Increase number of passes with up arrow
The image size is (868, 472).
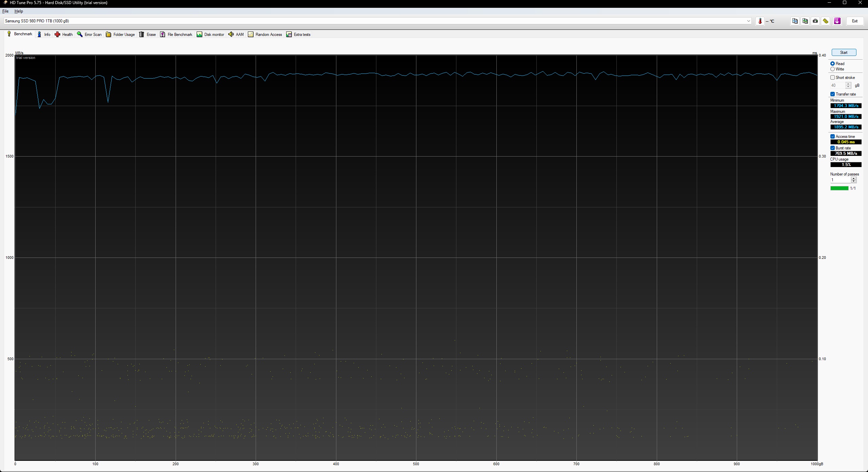point(854,178)
